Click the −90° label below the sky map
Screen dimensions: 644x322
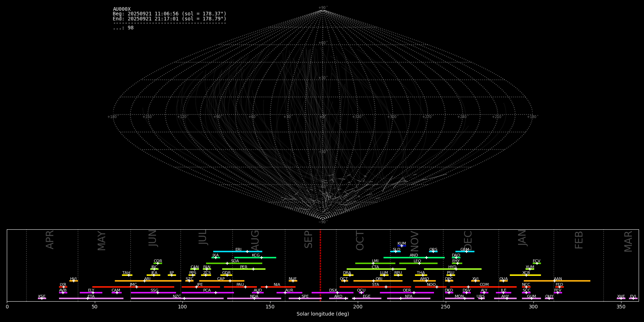pos(323,222)
